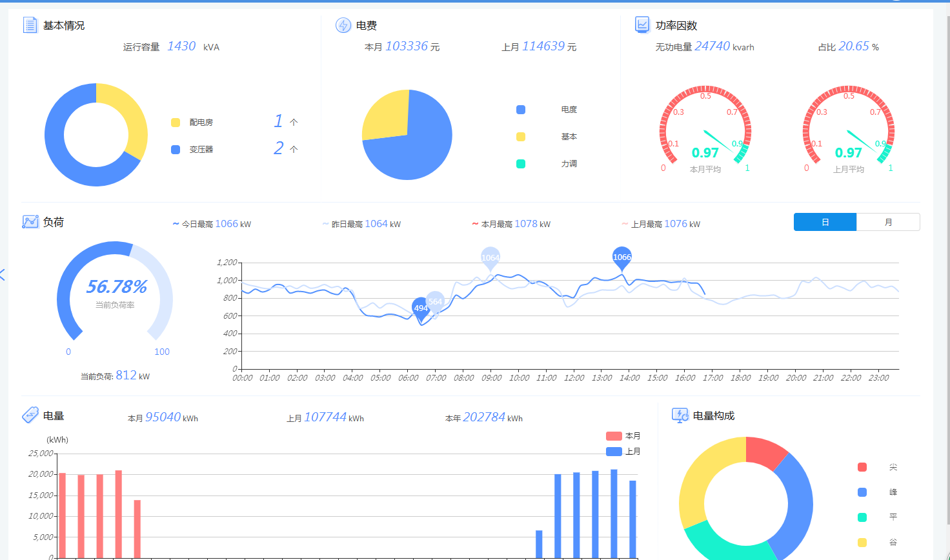Click the 电量构成 monitor icon
950x560 pixels.
[680, 415]
